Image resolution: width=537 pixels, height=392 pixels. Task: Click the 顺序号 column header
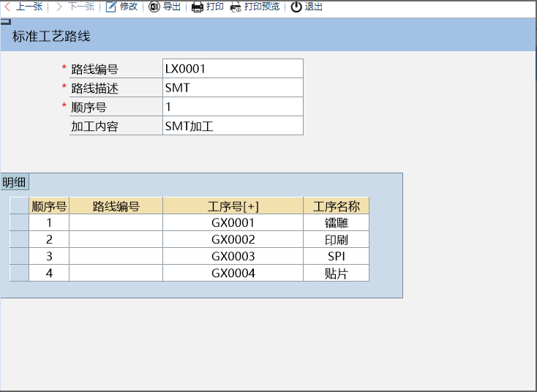coord(49,206)
